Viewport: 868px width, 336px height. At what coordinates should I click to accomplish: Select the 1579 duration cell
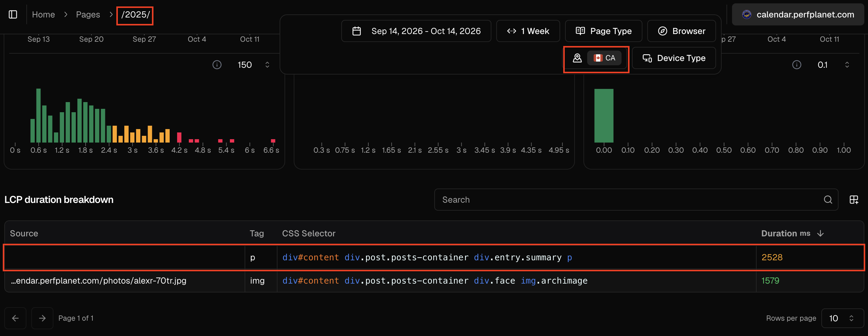pos(810,281)
